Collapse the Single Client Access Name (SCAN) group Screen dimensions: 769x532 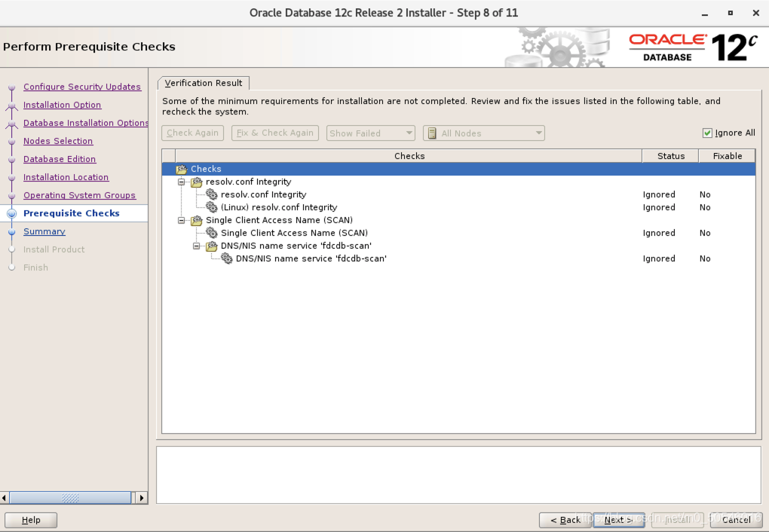182,220
